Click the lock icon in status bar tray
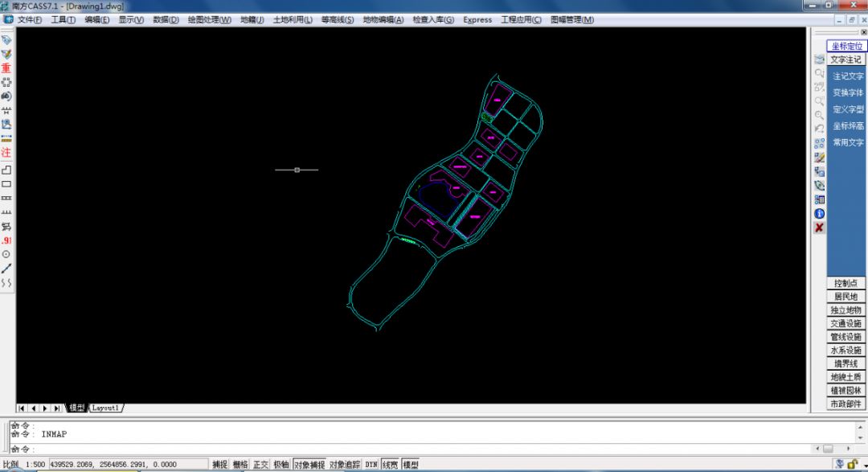 point(853,464)
